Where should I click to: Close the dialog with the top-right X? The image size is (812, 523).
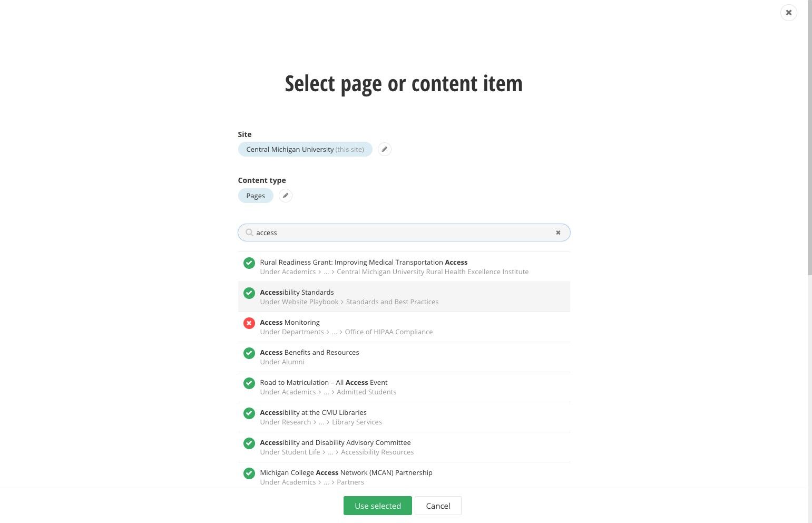(788, 13)
